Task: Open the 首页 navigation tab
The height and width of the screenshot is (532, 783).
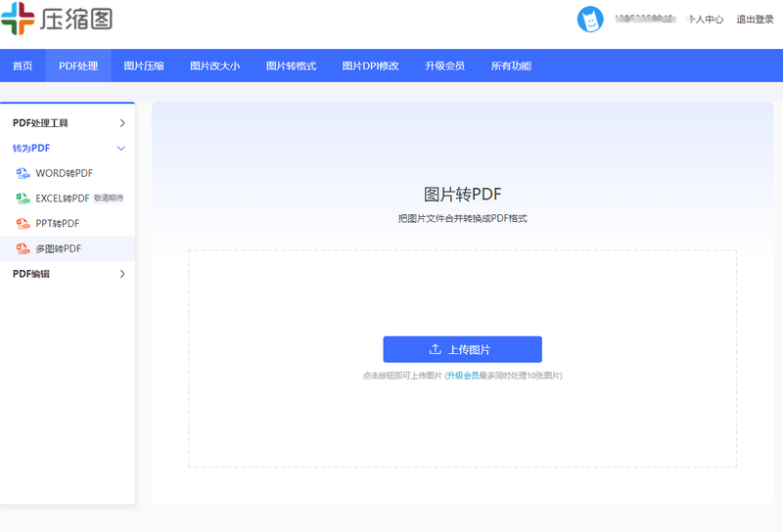Action: pos(23,66)
